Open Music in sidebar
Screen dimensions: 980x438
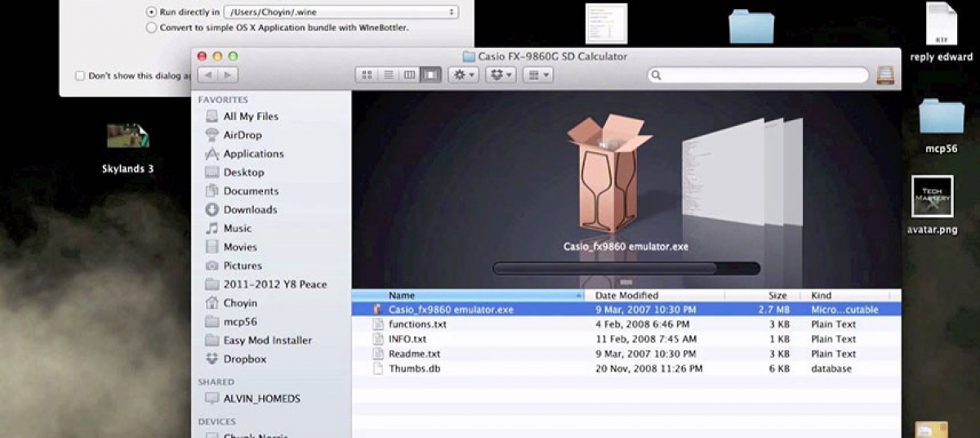238,229
